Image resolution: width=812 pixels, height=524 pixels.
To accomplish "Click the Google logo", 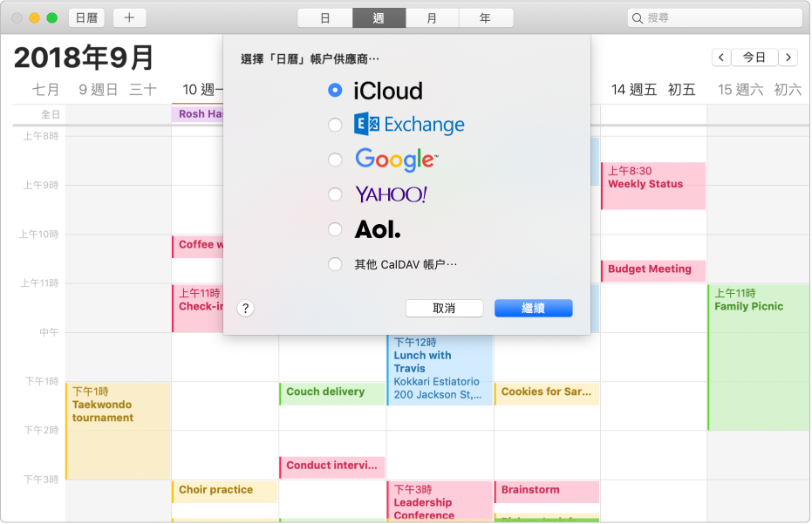I will click(x=396, y=160).
